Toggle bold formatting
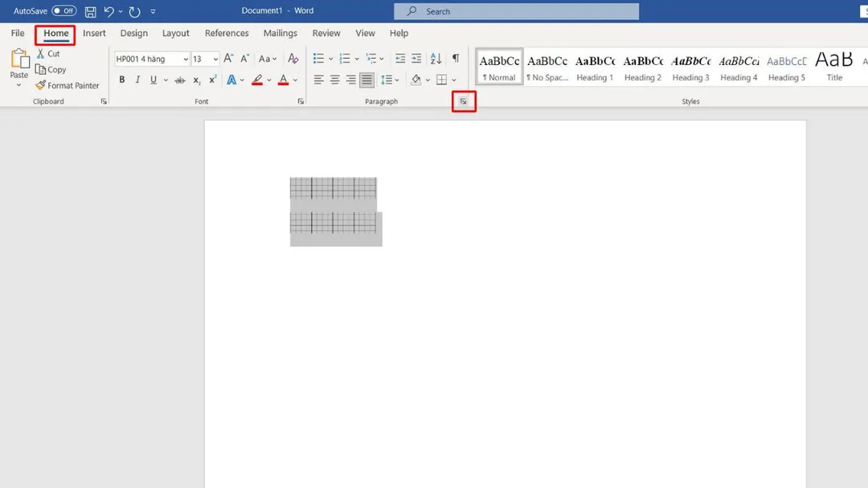868x488 pixels. [122, 80]
